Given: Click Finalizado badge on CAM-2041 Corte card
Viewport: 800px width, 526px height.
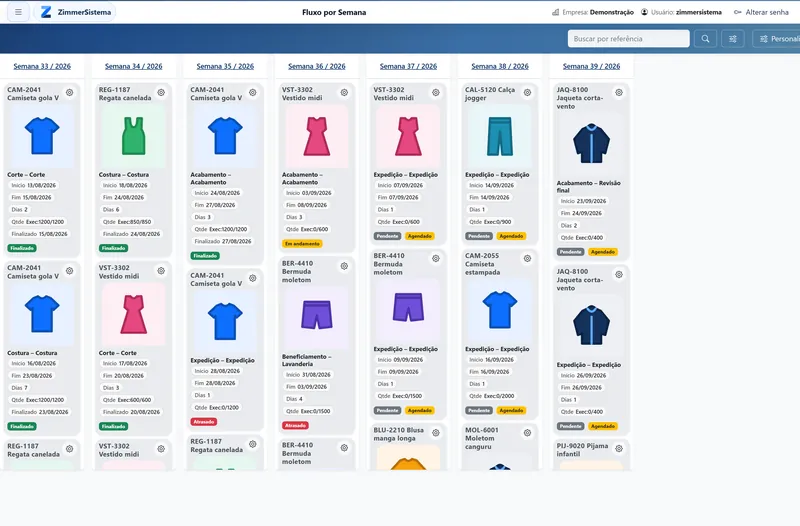Looking at the screenshot, I should (22, 248).
